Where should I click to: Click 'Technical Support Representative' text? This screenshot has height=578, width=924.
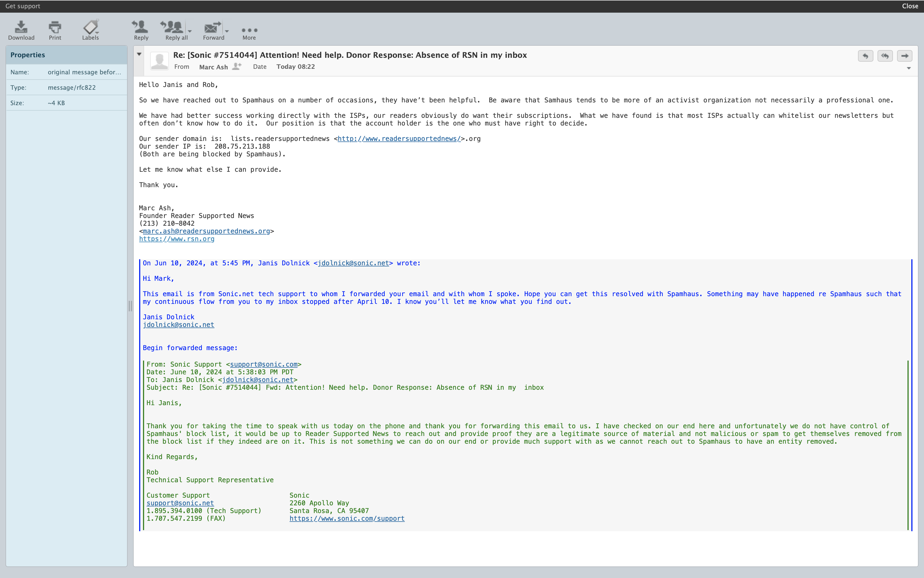click(x=210, y=480)
